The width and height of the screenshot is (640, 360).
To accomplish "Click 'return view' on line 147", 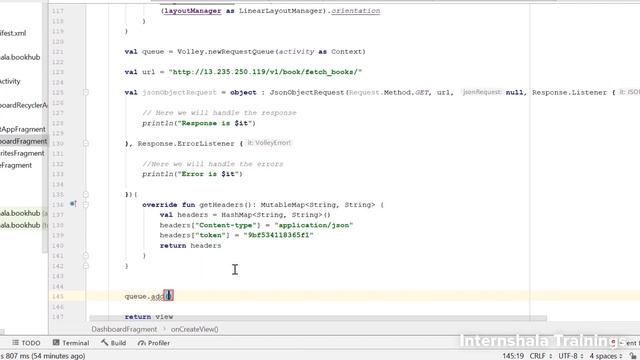I will tap(149, 317).
